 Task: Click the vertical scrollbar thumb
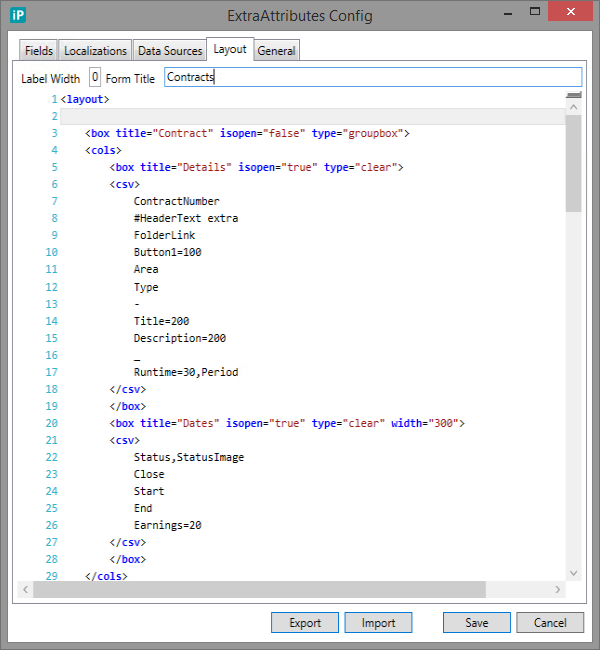coord(573,164)
